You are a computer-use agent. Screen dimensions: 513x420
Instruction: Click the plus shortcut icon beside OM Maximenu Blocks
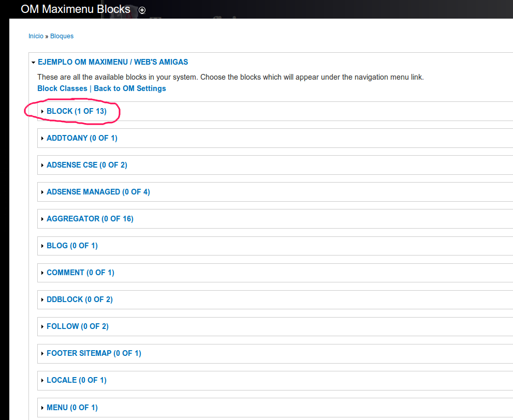pyautogui.click(x=142, y=10)
